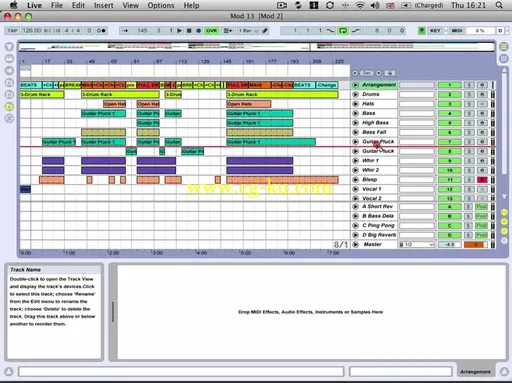Unfold the Hats track
Viewport: 512px width, 383px height.
point(355,104)
